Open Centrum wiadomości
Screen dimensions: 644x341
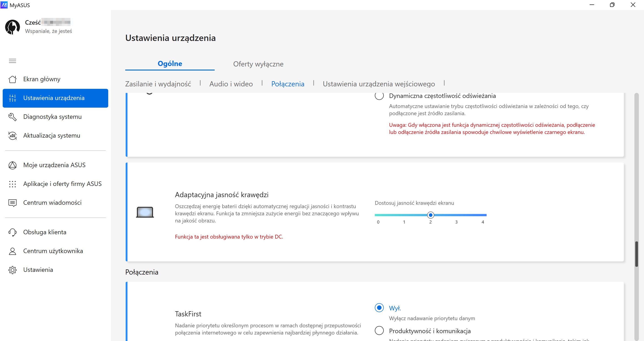coord(55,203)
